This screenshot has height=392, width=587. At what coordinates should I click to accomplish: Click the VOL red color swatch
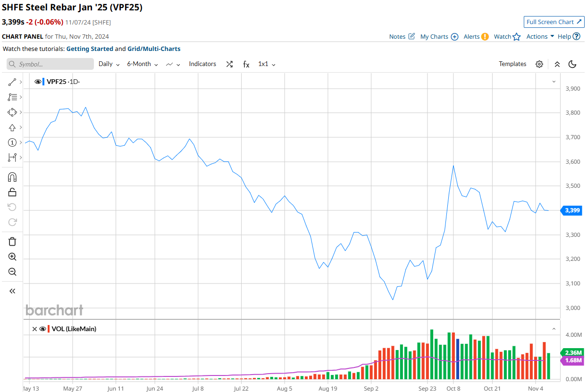[x=49, y=329]
